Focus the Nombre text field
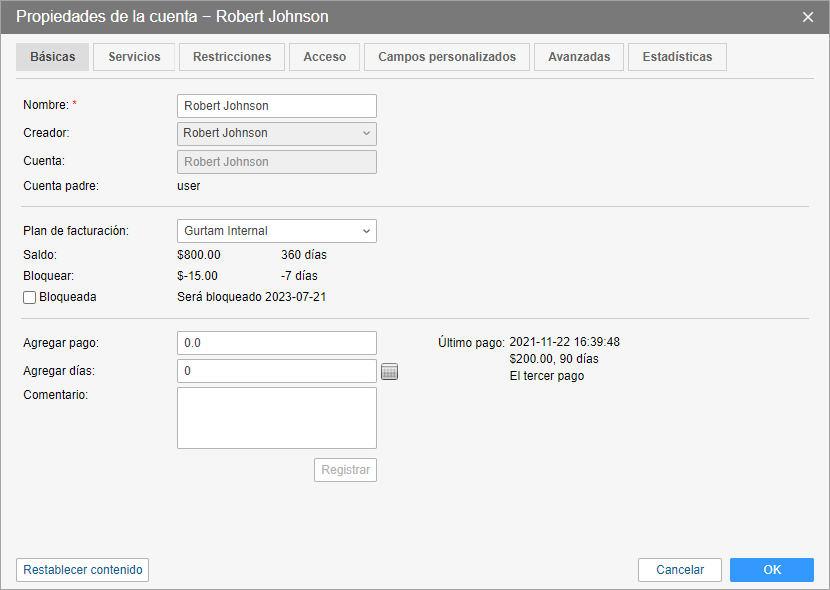 pos(276,106)
